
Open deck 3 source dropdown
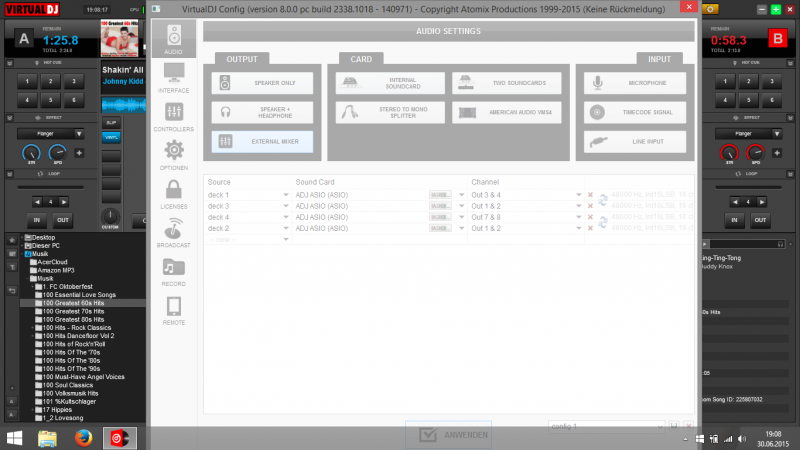point(286,206)
